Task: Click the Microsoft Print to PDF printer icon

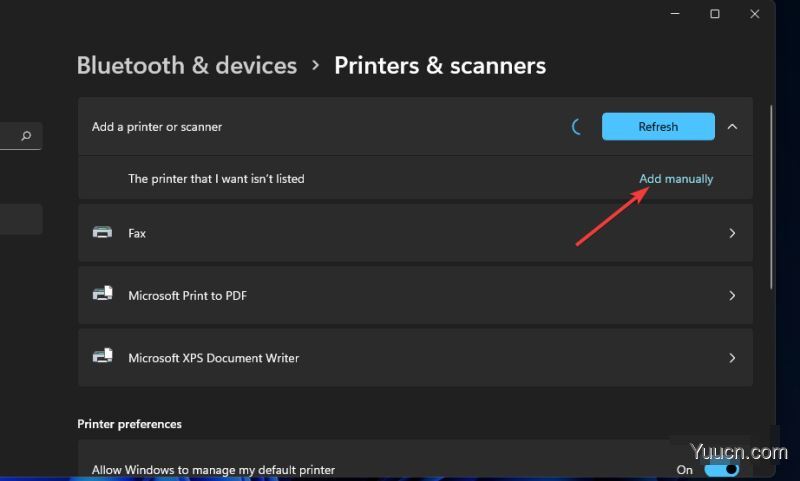Action: coord(102,295)
